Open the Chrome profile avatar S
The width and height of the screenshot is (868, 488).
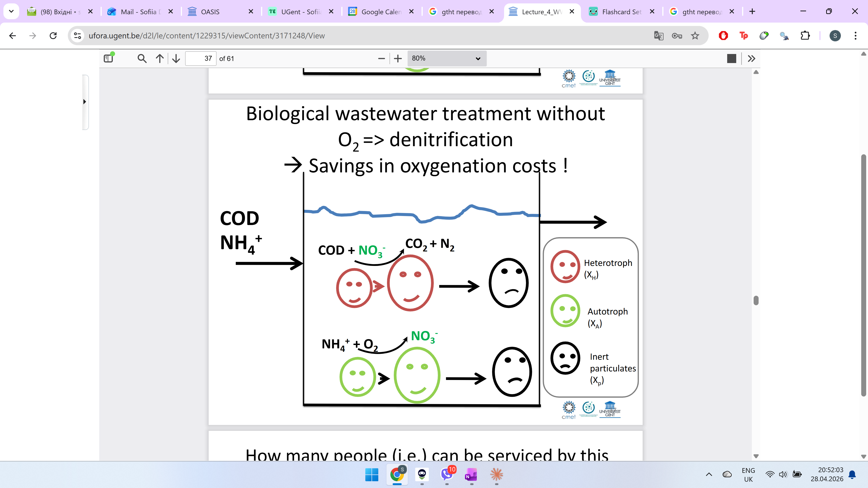tap(835, 36)
